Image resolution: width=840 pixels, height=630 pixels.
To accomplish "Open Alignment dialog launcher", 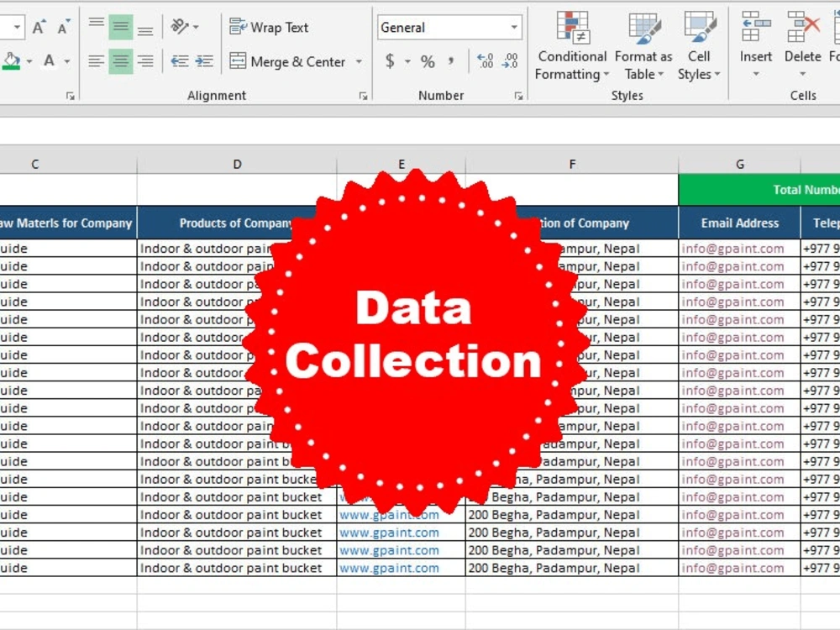I will pyautogui.click(x=363, y=96).
